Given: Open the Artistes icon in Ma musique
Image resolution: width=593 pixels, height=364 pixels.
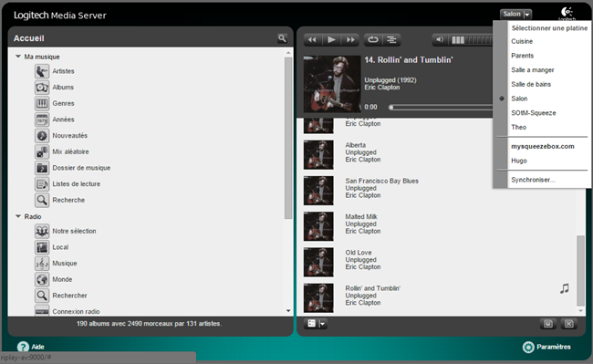Looking at the screenshot, I should tap(42, 71).
